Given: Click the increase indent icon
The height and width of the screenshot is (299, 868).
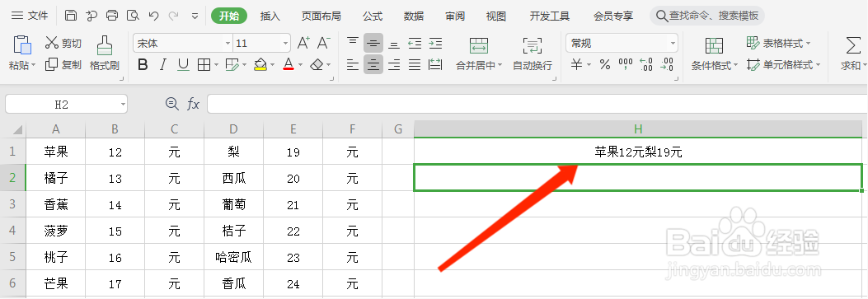Looking at the screenshot, I should [436, 43].
